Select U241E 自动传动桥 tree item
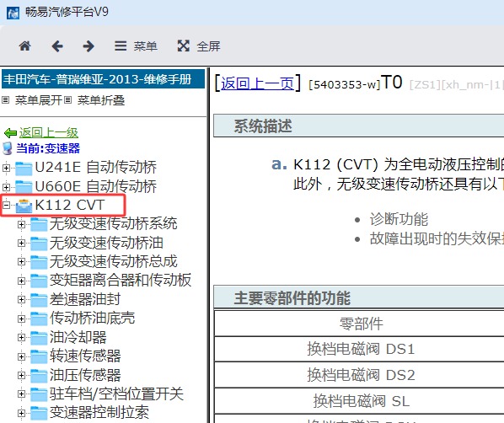Image resolution: width=504 pixels, height=423 pixels. coord(96,167)
